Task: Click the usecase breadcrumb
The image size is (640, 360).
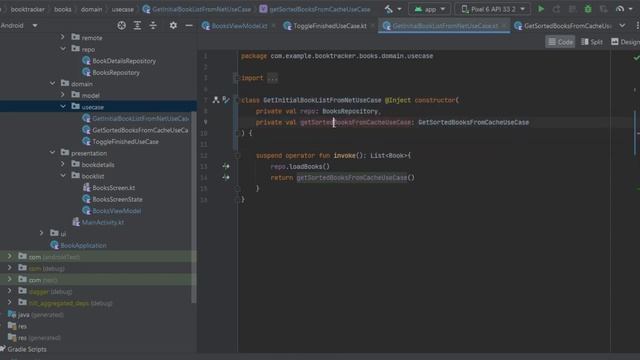Action: (x=122, y=9)
